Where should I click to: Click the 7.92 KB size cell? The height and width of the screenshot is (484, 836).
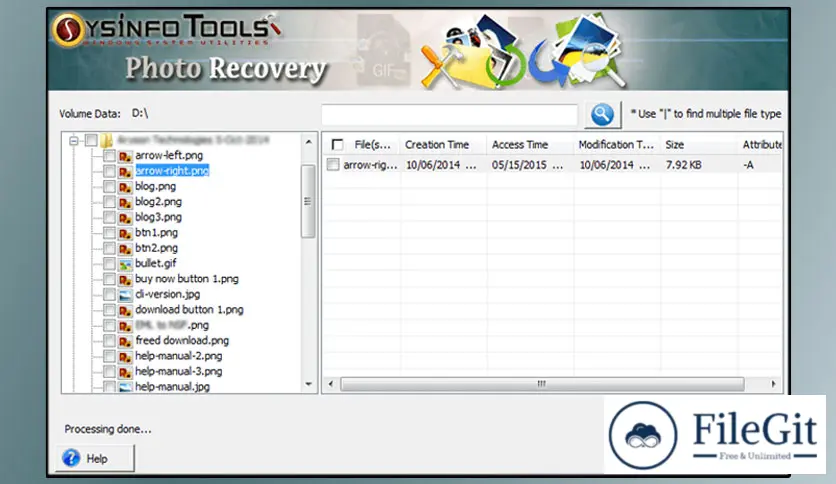[684, 165]
